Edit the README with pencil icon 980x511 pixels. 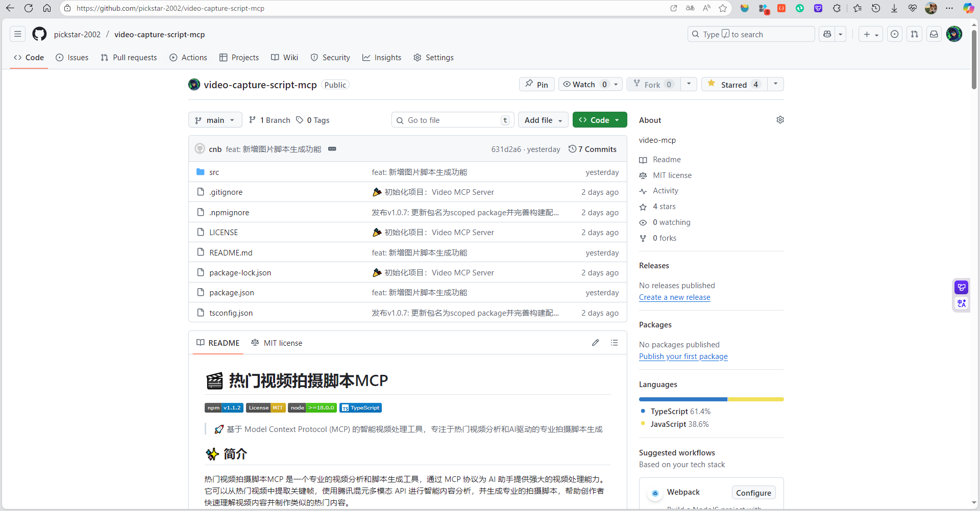pyautogui.click(x=595, y=343)
